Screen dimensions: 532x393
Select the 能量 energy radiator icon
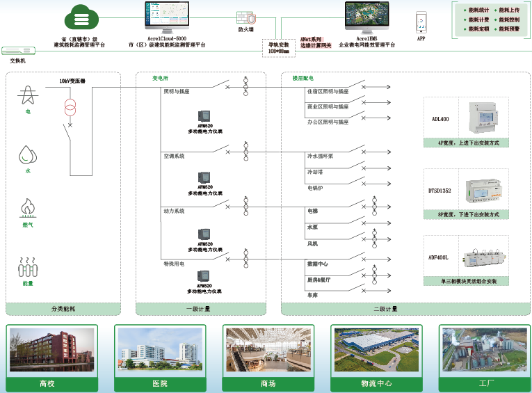(x=28, y=268)
